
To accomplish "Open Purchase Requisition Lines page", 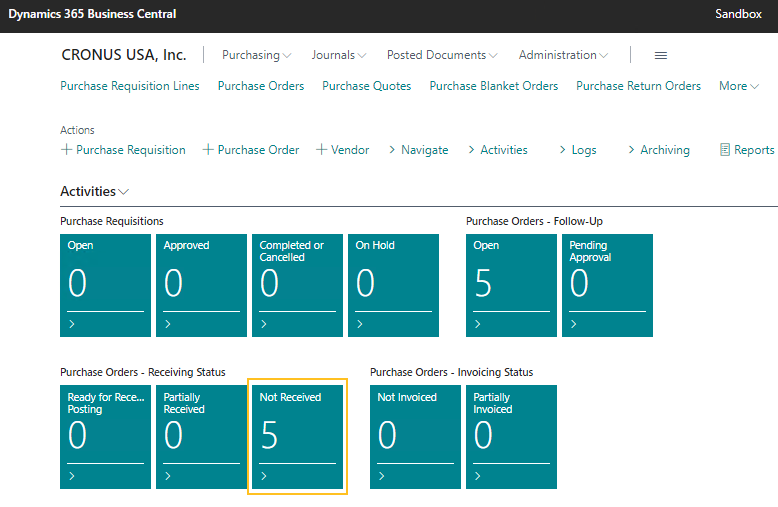I will click(130, 86).
